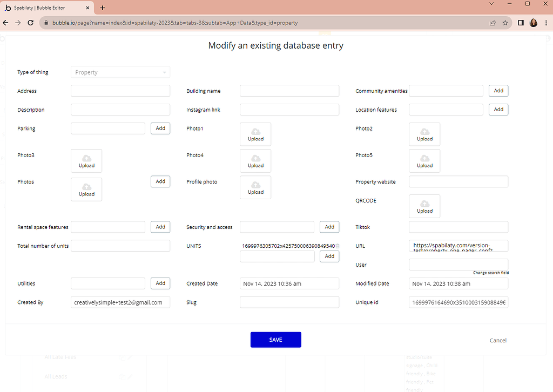
Task: Click the Cancel link
Action: 497,340
